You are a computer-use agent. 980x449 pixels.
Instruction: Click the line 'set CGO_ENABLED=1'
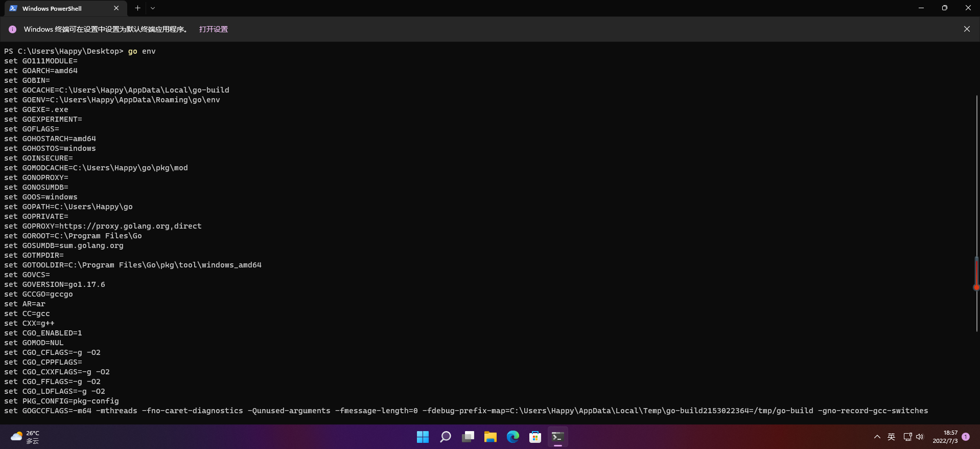[43, 333]
